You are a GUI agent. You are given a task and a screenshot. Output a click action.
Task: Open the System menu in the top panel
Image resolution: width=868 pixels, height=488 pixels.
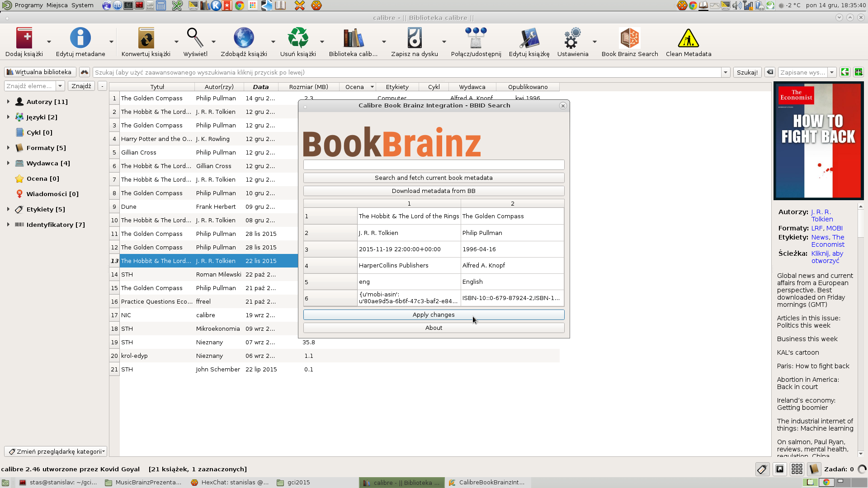point(82,5)
